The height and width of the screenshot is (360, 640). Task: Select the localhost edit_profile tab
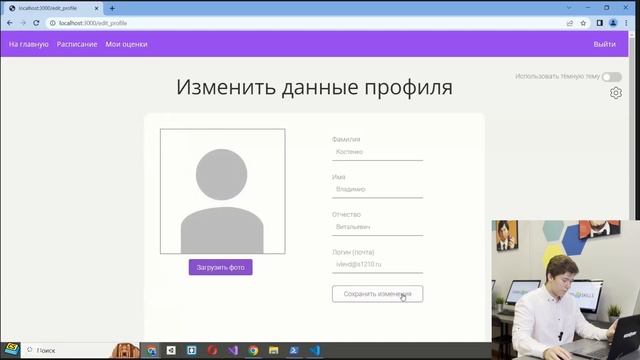pyautogui.click(x=53, y=8)
